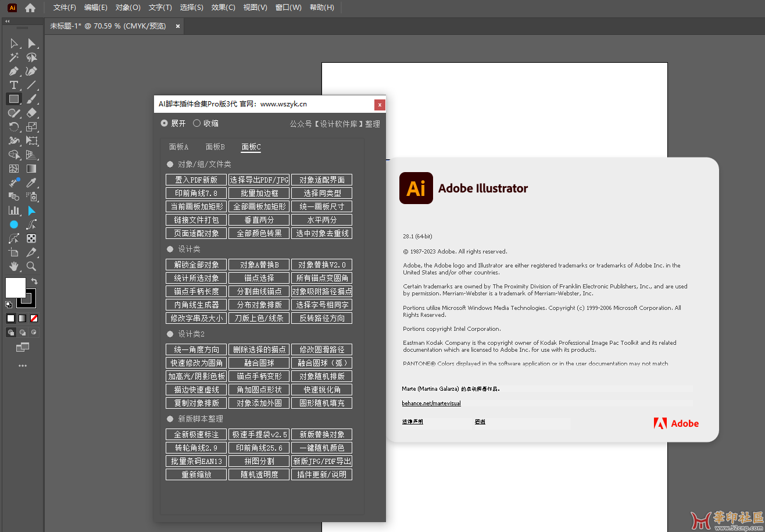Toggle the 新版脚本整理 section circle
Screen dimensions: 765x532
click(x=170, y=419)
